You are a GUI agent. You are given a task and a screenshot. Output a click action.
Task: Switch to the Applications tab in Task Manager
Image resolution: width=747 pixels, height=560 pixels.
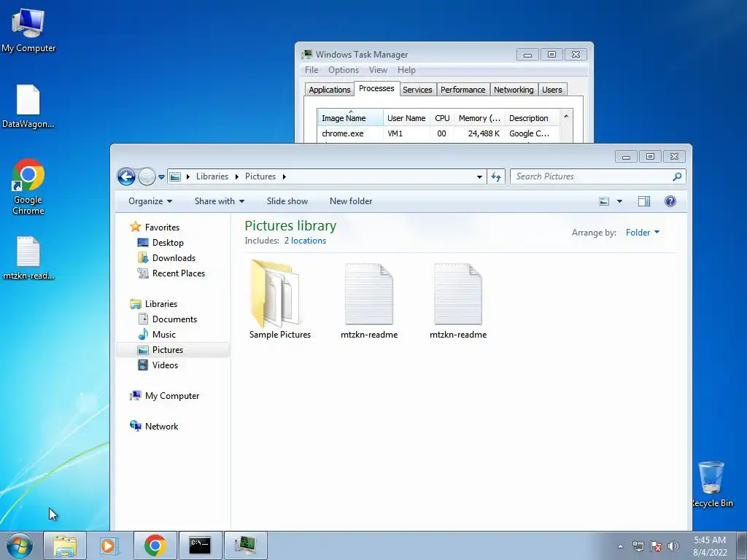(x=329, y=90)
